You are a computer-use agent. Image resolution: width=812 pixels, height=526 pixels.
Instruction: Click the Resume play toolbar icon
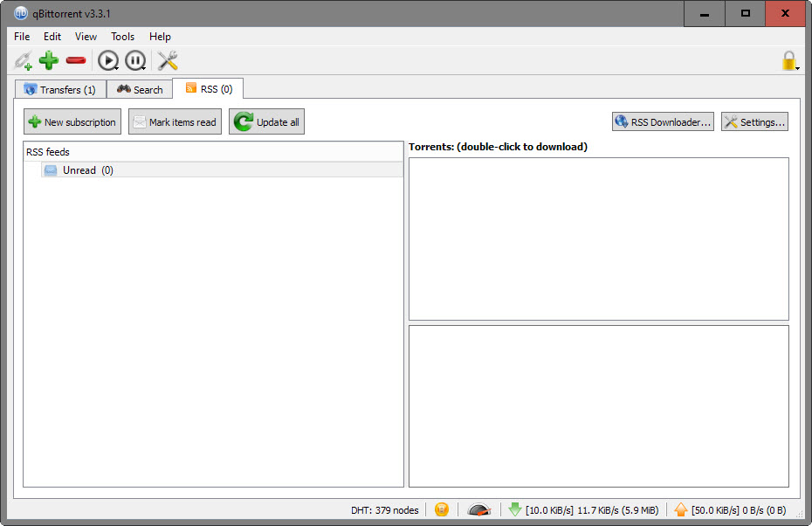click(108, 60)
